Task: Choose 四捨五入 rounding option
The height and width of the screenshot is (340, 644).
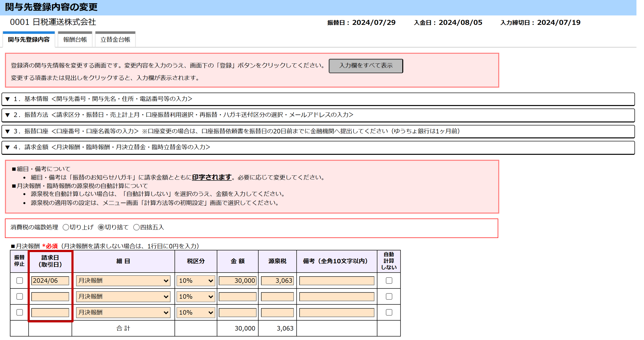Action: pyautogui.click(x=136, y=227)
